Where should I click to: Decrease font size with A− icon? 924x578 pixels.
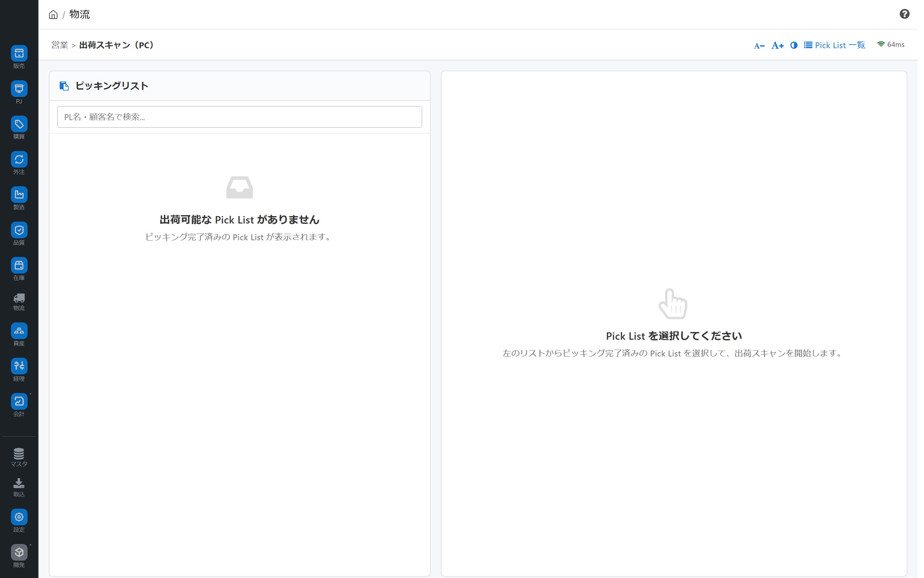pyautogui.click(x=759, y=46)
